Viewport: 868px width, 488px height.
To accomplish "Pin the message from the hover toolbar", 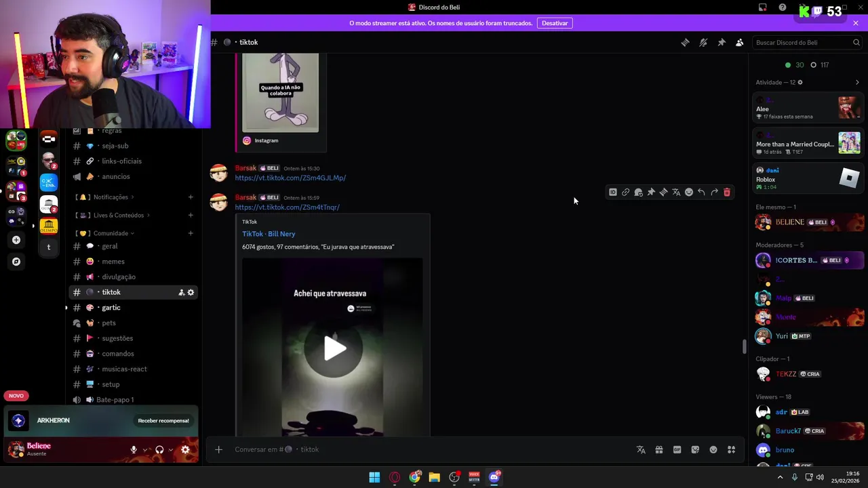I will (x=651, y=192).
